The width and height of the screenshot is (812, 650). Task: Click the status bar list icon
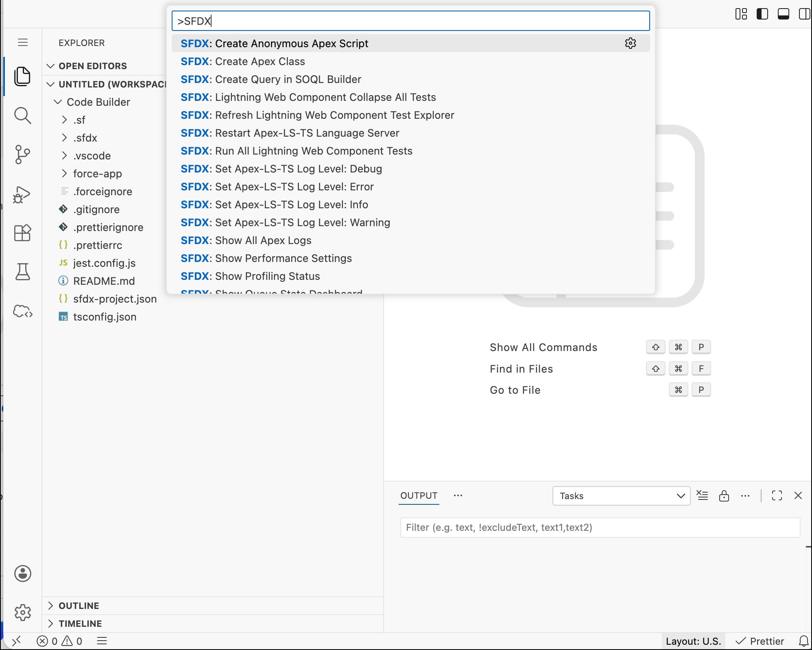coord(102,641)
